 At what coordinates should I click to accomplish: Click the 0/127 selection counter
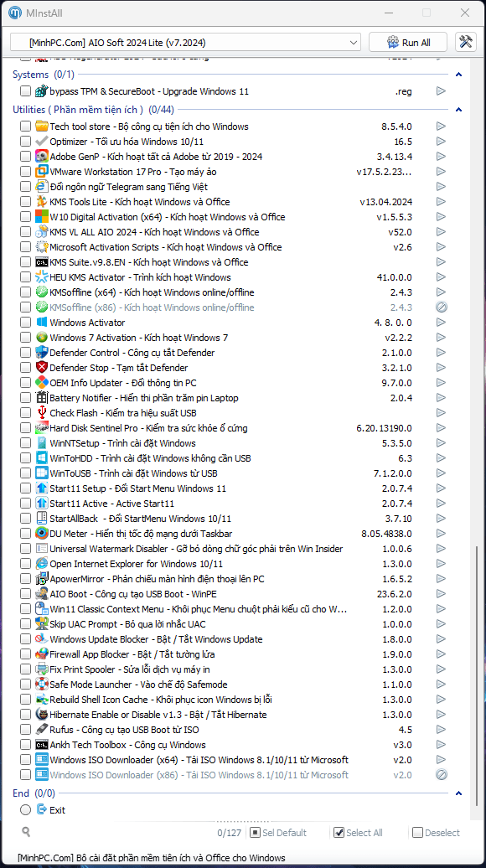pyautogui.click(x=229, y=833)
